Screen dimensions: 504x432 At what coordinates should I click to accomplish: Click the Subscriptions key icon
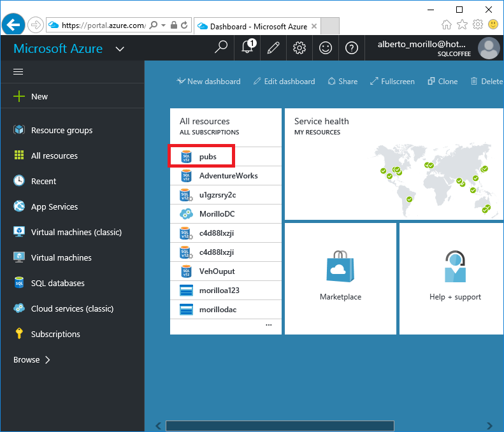pos(19,333)
